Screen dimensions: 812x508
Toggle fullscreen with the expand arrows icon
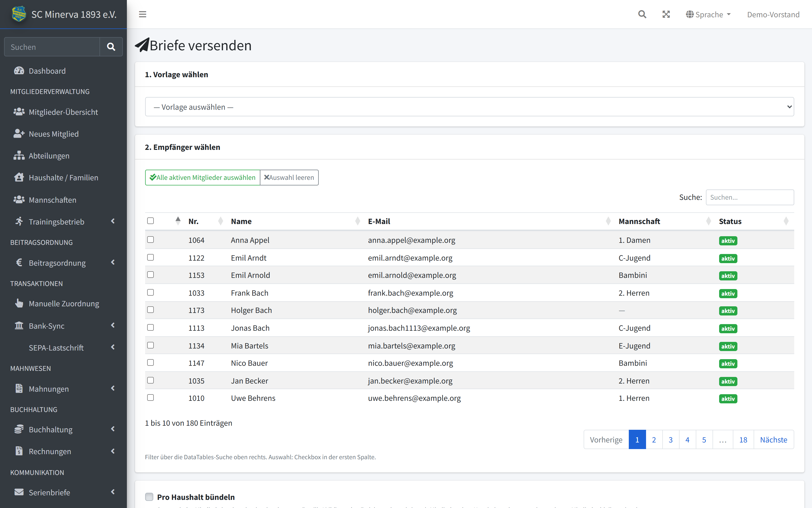point(666,14)
